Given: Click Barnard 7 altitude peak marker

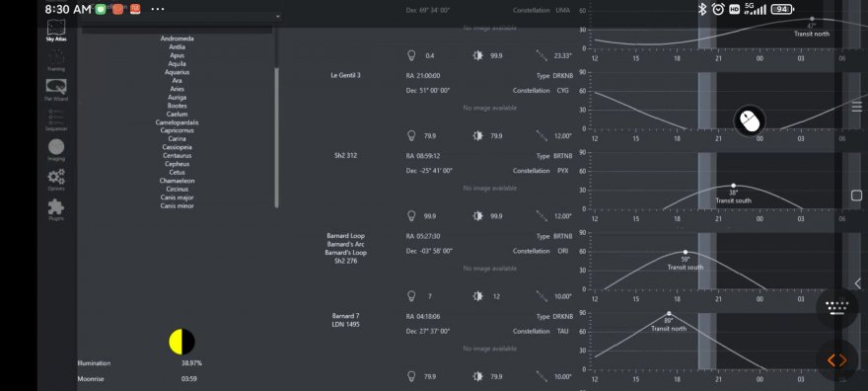Looking at the screenshot, I should 669,313.
